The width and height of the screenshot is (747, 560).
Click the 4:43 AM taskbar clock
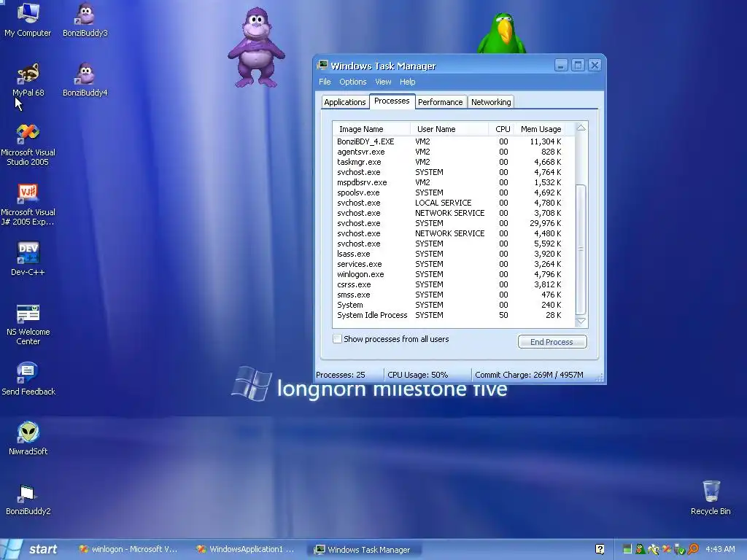pyautogui.click(x=720, y=549)
